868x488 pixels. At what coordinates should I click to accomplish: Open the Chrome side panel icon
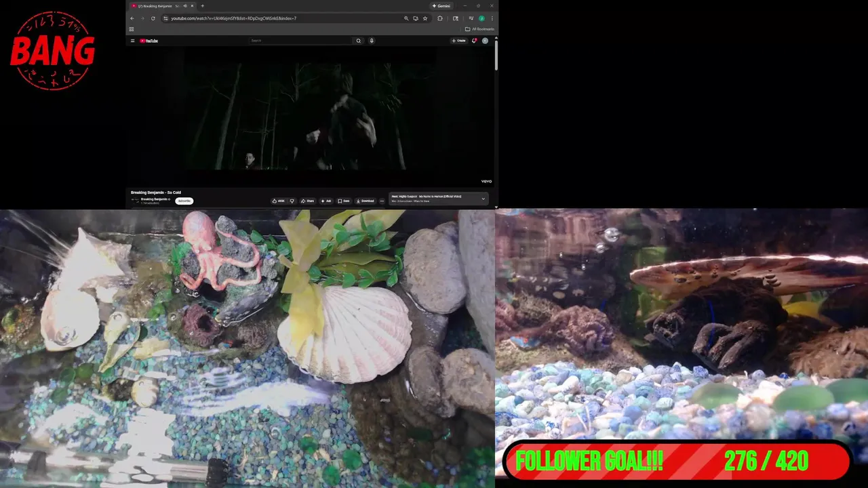pos(456,18)
